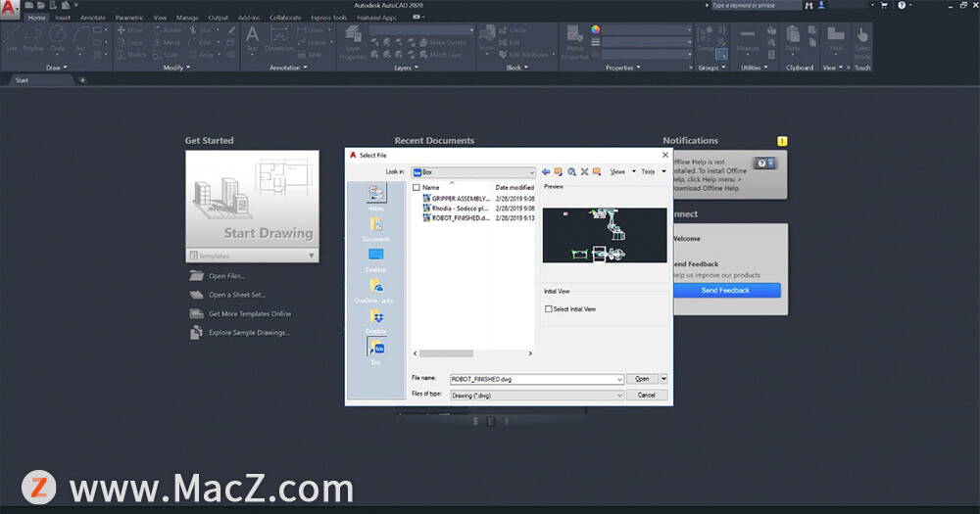980x514 pixels.
Task: Click the Delete X icon in dialog toolbar
Action: click(x=584, y=171)
